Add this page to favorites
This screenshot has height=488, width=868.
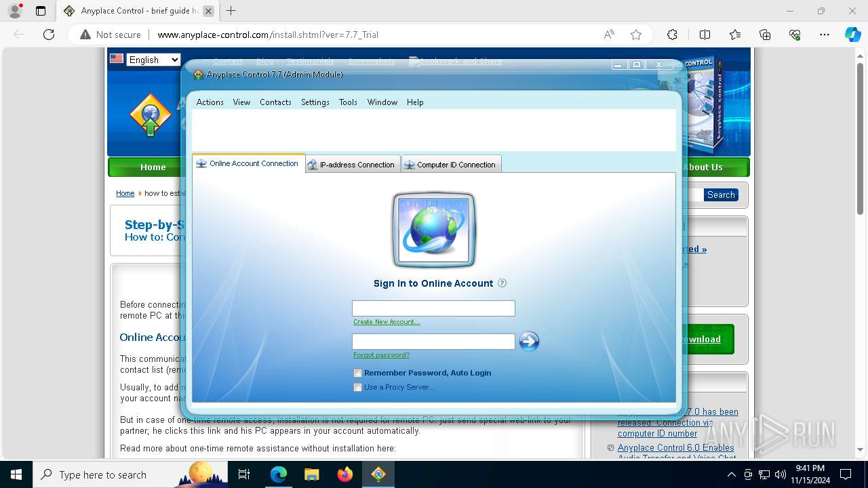click(x=635, y=35)
